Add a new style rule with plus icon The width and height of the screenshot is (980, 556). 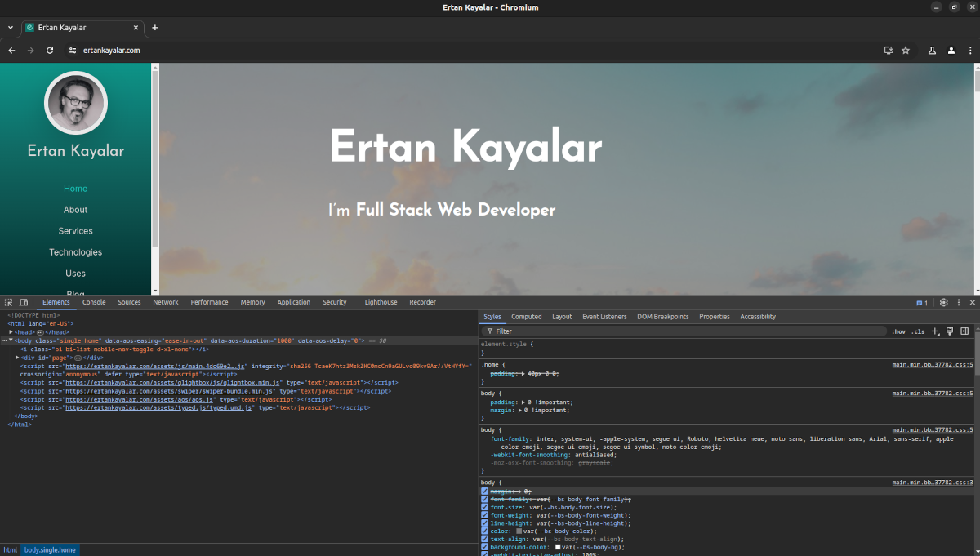click(935, 331)
